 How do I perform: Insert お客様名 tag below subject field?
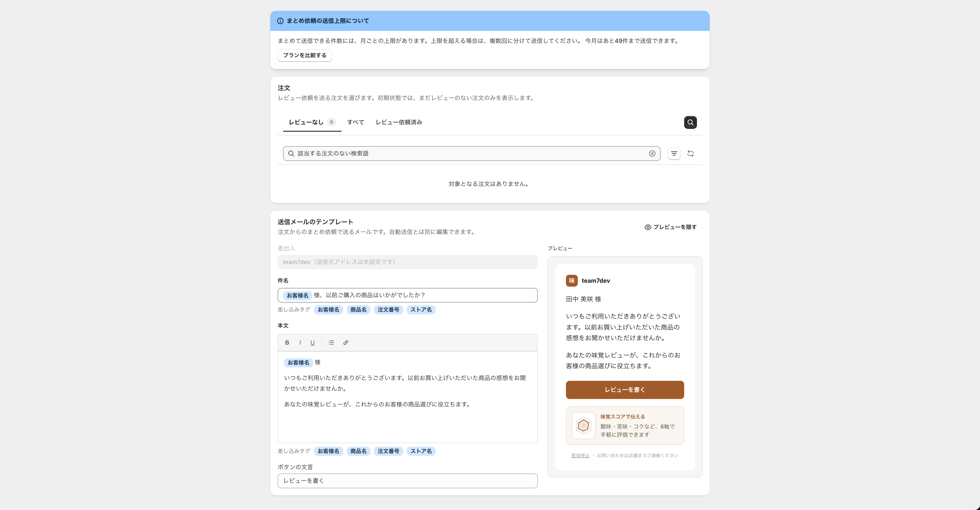(328, 310)
